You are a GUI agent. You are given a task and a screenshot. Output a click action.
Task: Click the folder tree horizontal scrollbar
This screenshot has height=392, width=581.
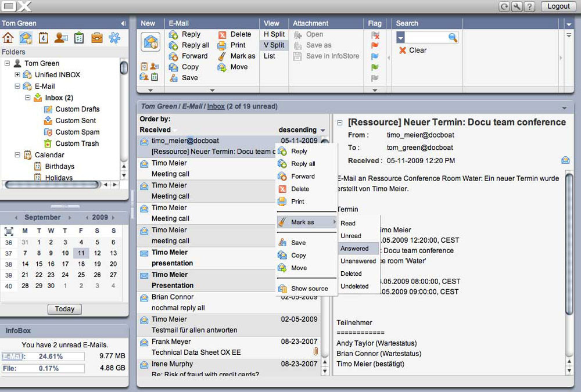(x=51, y=185)
